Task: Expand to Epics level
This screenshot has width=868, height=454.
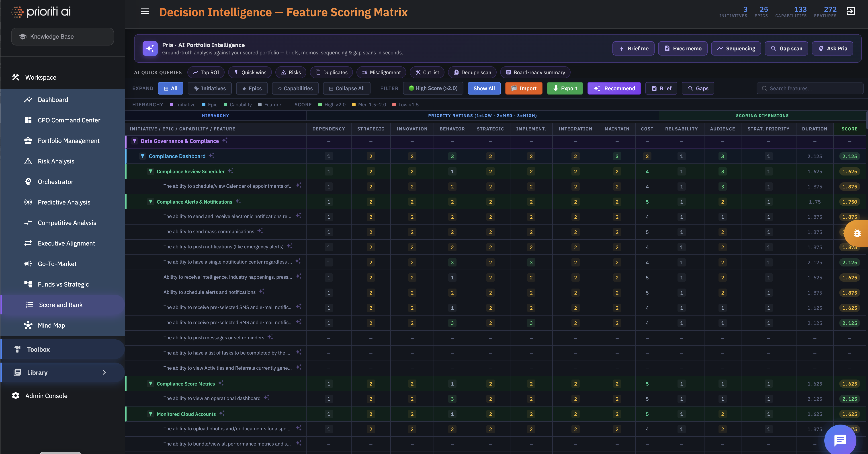Action: pyautogui.click(x=252, y=88)
